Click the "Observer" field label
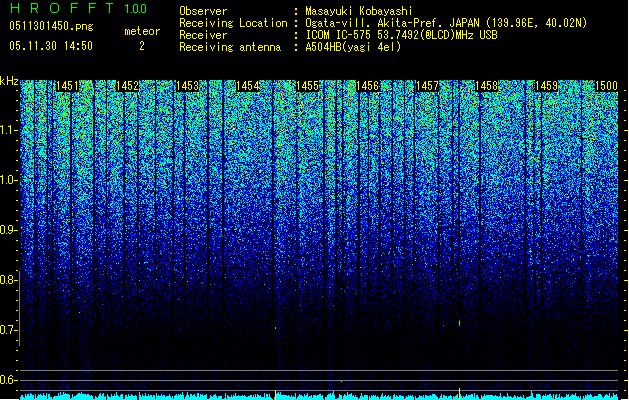This screenshot has width=629, height=400. [x=203, y=11]
